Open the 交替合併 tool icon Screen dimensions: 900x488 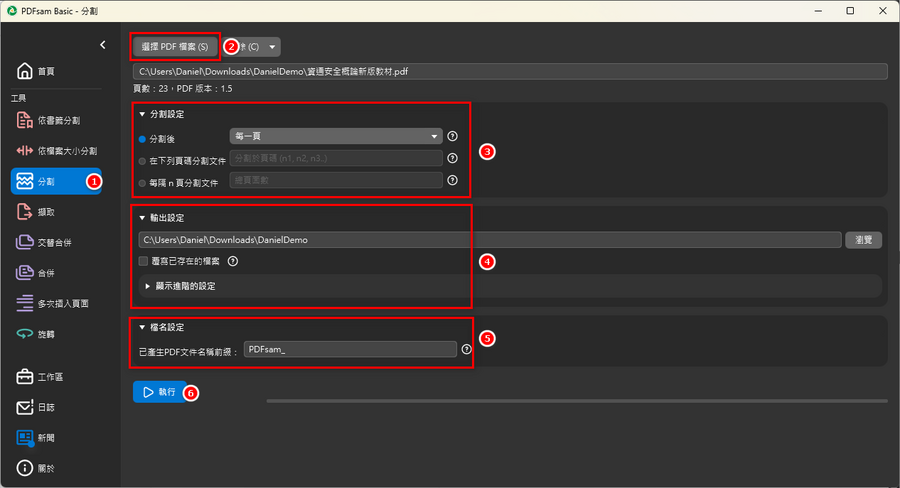click(x=25, y=242)
